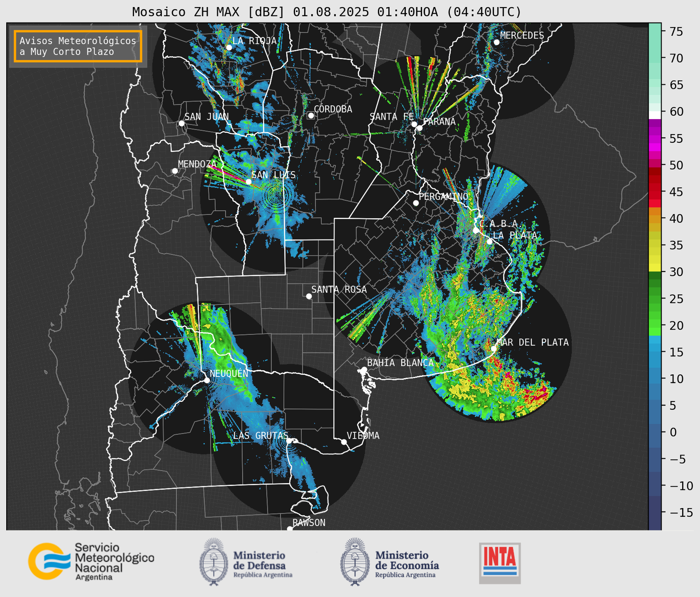Select the Neuquén city marker dot

[207, 380]
